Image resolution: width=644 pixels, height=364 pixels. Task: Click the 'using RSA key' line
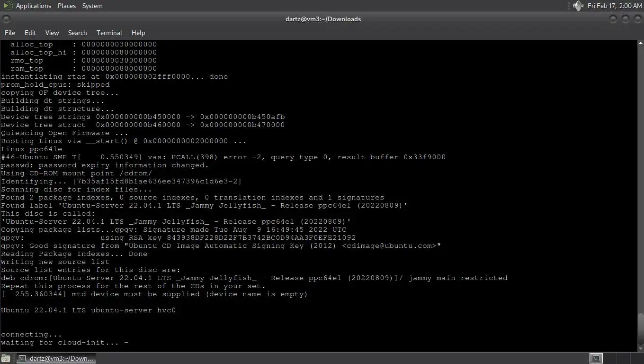click(178, 237)
